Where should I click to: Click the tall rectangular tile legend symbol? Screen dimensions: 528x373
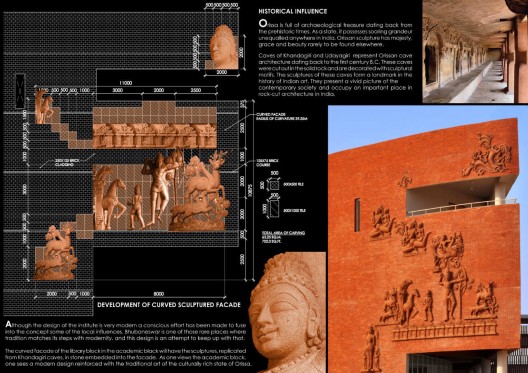[275, 209]
